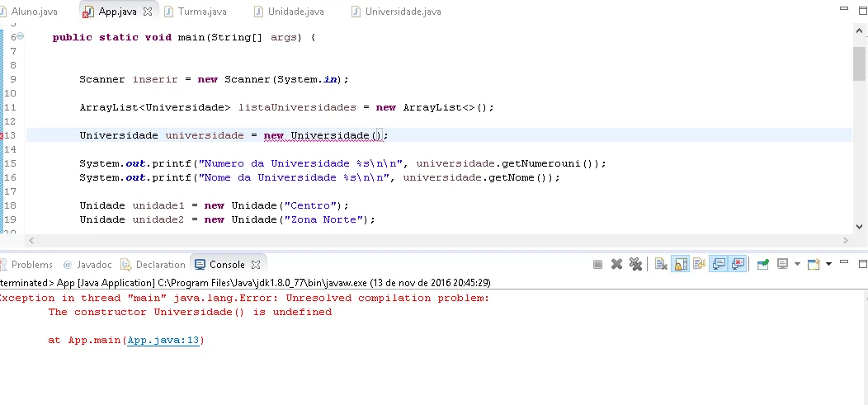The image size is (868, 405).
Task: Click line number 11 in the gutter
Action: click(x=10, y=107)
